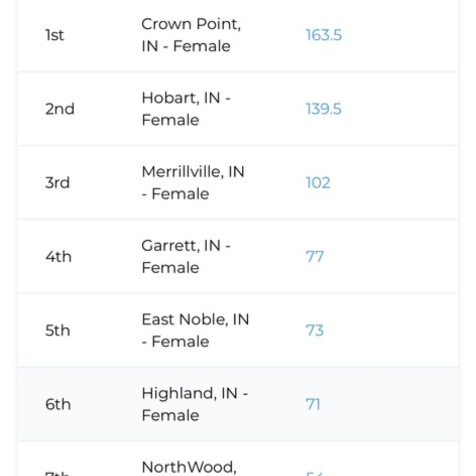Screen dimensions: 476x476
Task: Click the Merrillville, IN - Female team name
Action: (x=193, y=183)
